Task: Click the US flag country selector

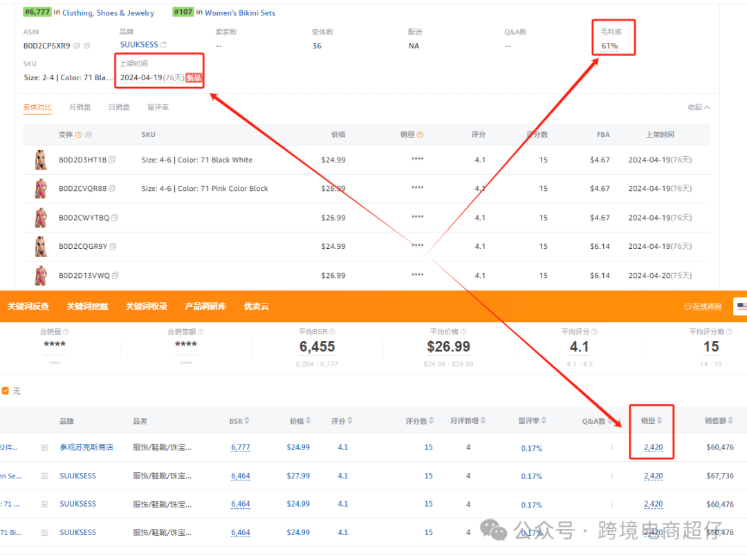Action: [741, 306]
